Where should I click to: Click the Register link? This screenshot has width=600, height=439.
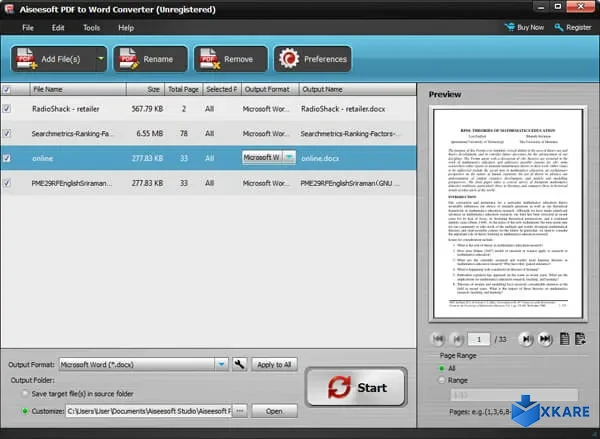(x=573, y=28)
